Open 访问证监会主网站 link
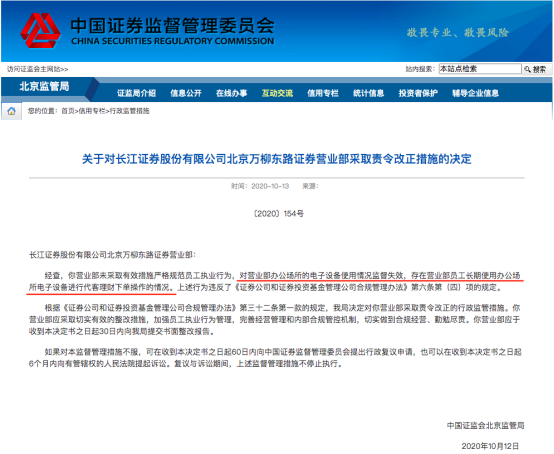The image size is (554, 454). click(x=38, y=69)
